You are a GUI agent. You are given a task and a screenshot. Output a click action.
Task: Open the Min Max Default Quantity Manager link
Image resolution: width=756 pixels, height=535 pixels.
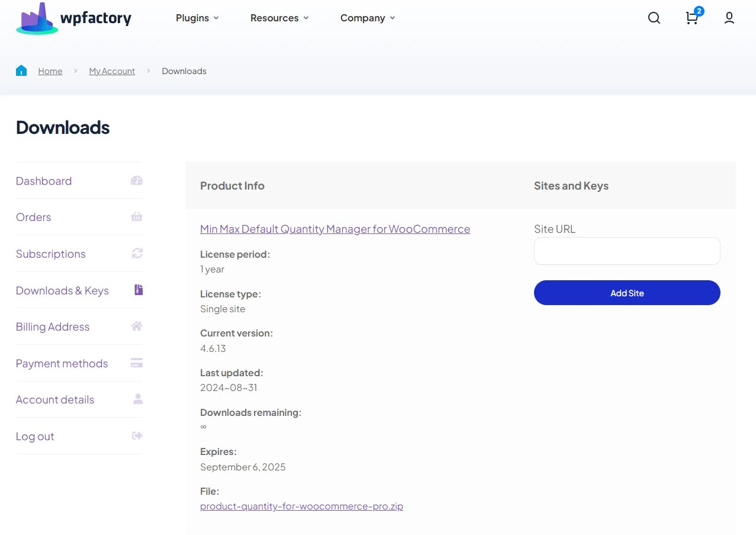coord(335,229)
